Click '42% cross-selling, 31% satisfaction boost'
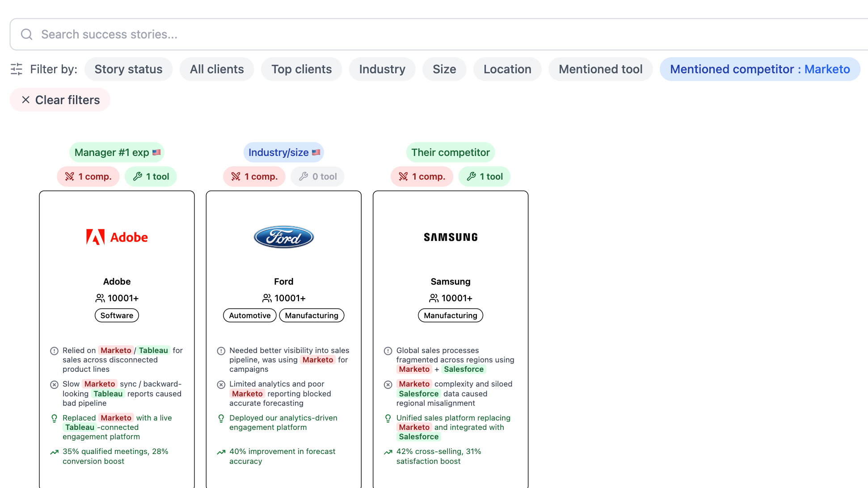 [x=439, y=456]
